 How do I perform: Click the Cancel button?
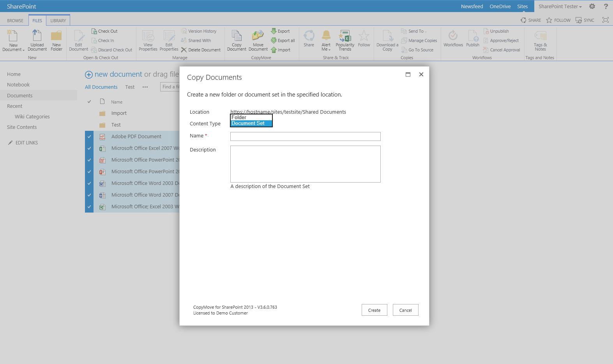(406, 310)
